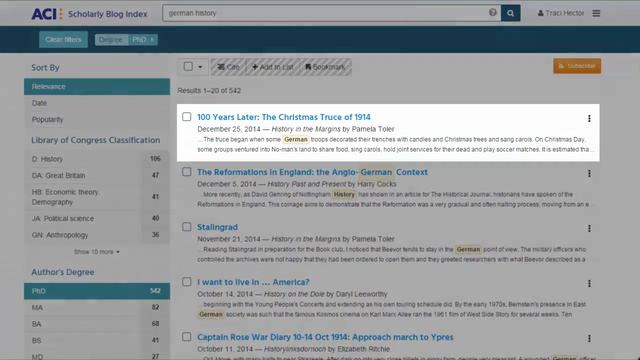The height and width of the screenshot is (360, 640).
Task: Filter by BS author's degree
Action: (x=97, y=340)
